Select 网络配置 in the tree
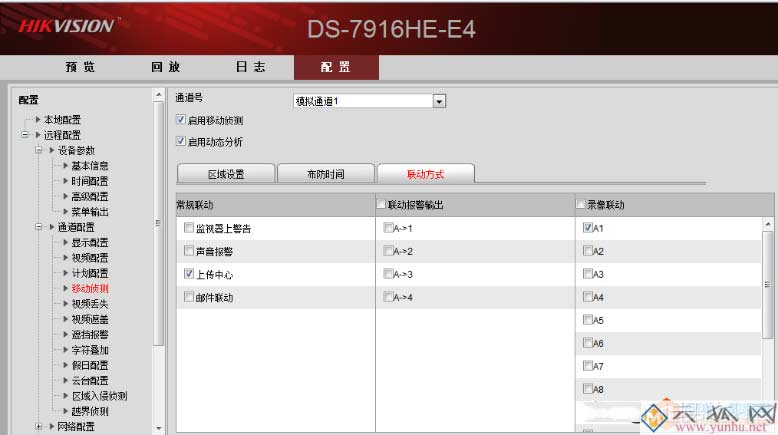This screenshot has width=778, height=435. (76, 427)
